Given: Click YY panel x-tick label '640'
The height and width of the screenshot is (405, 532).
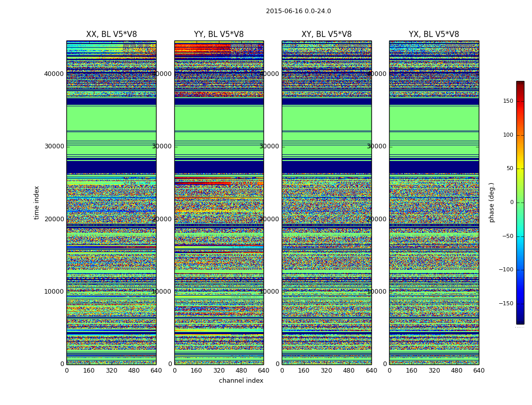Looking at the screenshot, I should click(263, 371).
